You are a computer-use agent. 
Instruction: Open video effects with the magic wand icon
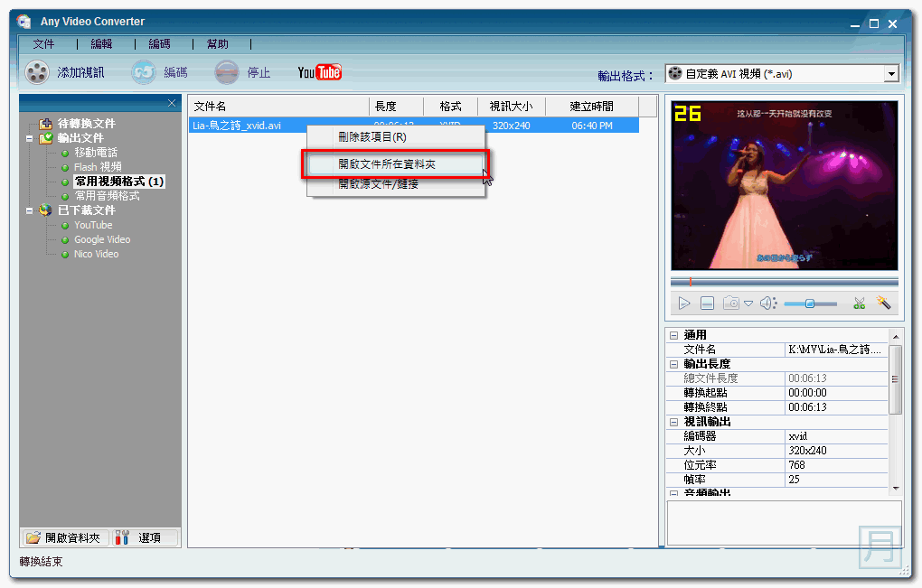tap(883, 303)
